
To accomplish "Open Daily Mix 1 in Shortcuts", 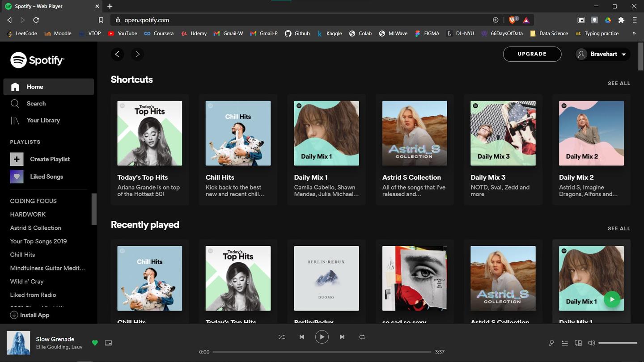I will [x=326, y=150].
